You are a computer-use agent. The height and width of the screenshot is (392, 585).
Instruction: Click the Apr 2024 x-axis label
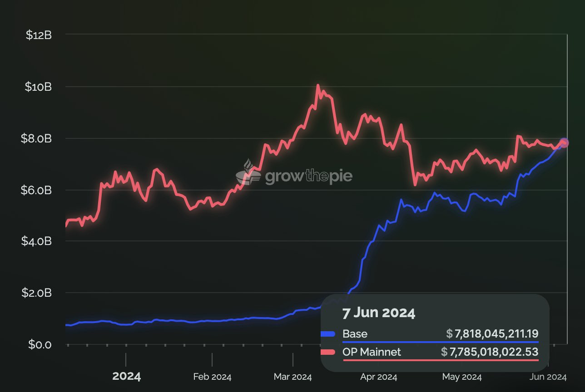[378, 377]
